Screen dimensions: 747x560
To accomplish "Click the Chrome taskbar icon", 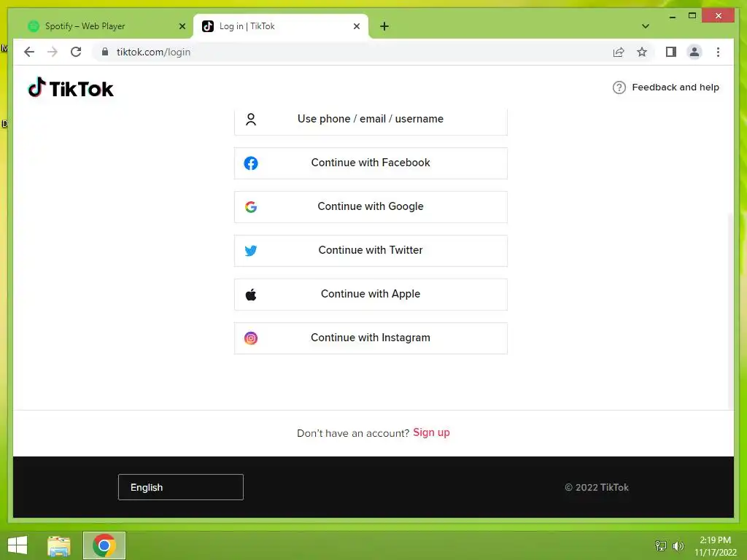I will [104, 545].
